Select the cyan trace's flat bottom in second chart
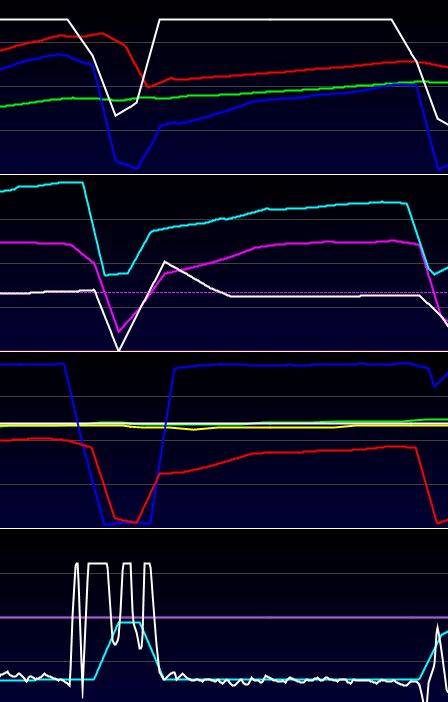Viewport: 448px width, 702px height. tap(116, 274)
